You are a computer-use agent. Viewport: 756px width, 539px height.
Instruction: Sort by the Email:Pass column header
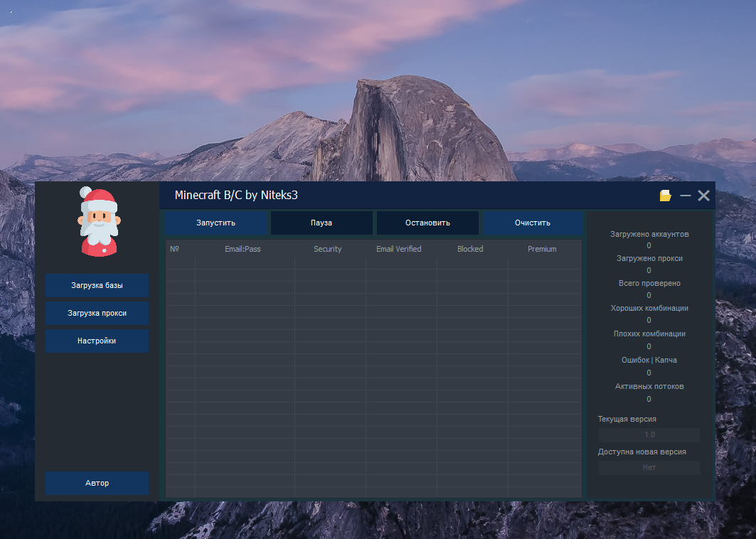[243, 249]
